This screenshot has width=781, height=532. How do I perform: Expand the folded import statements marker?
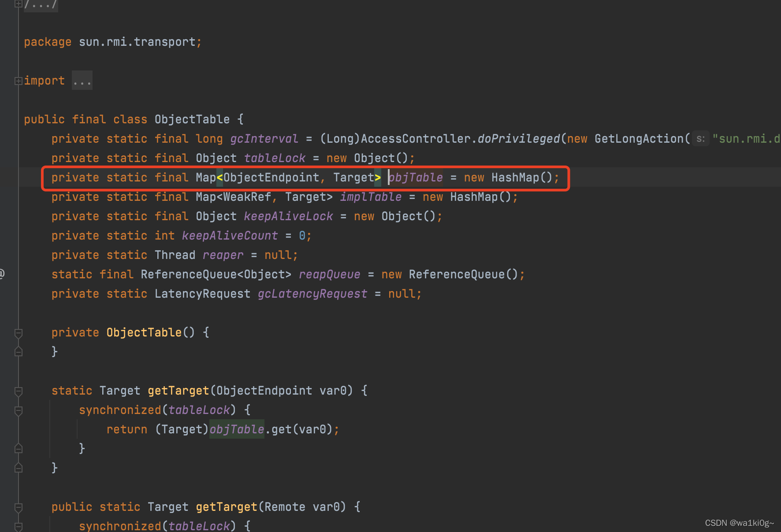click(x=18, y=81)
